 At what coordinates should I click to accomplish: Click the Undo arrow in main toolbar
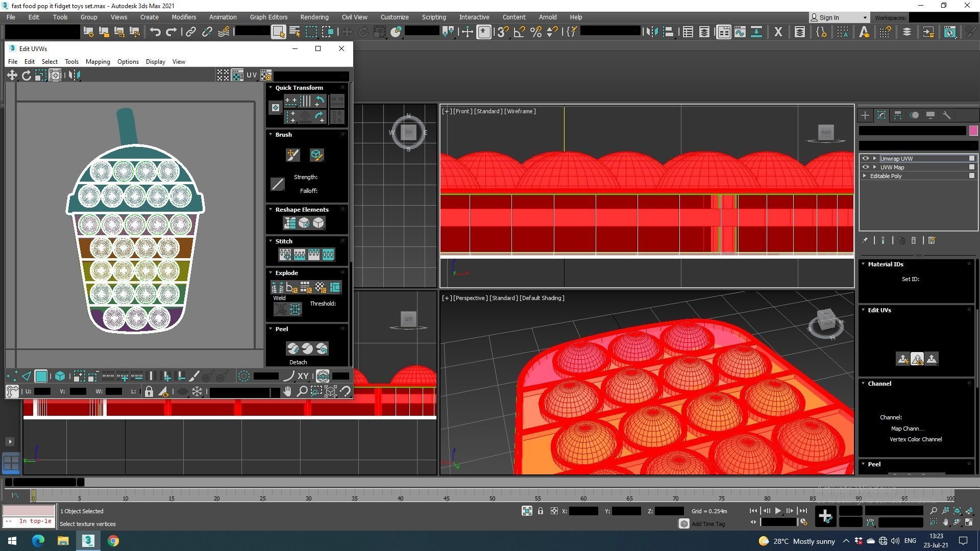(155, 32)
